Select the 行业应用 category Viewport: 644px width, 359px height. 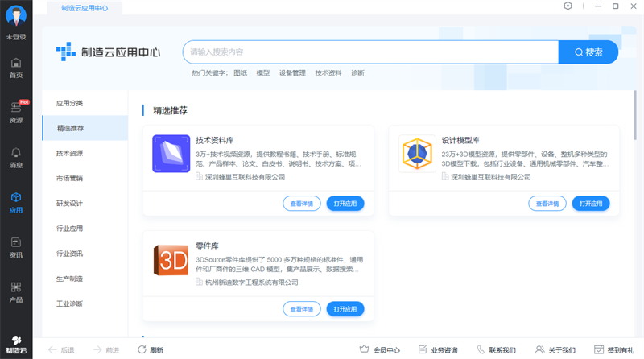85,229
